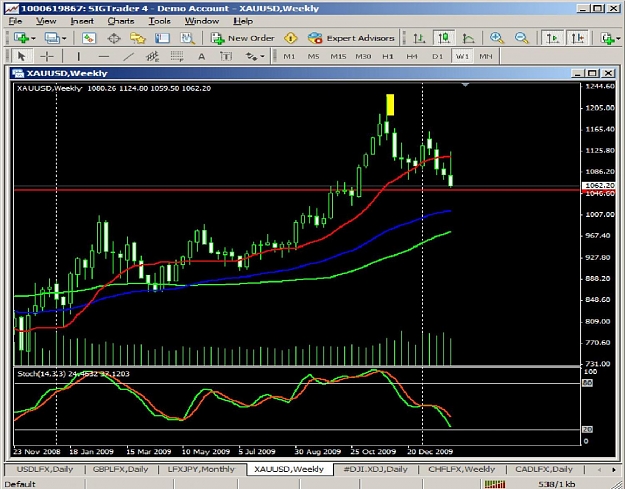Screen dimensions: 625x489
Task: Select the yellow rectangle object on chart
Action: (390, 104)
